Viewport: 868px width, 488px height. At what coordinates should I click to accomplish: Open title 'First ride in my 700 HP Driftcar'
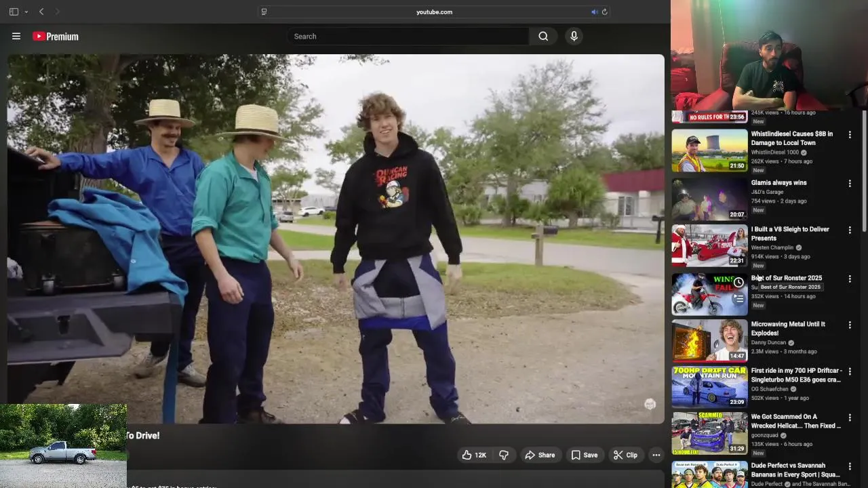796,375
